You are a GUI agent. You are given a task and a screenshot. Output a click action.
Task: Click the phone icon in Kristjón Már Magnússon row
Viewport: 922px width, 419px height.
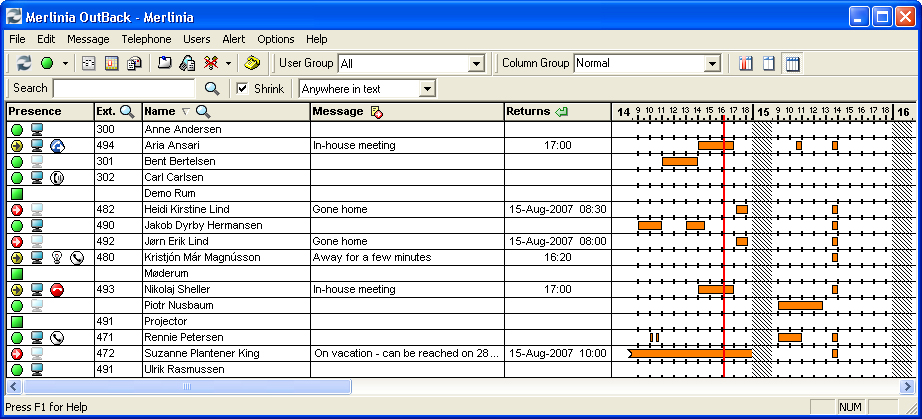pos(77,257)
